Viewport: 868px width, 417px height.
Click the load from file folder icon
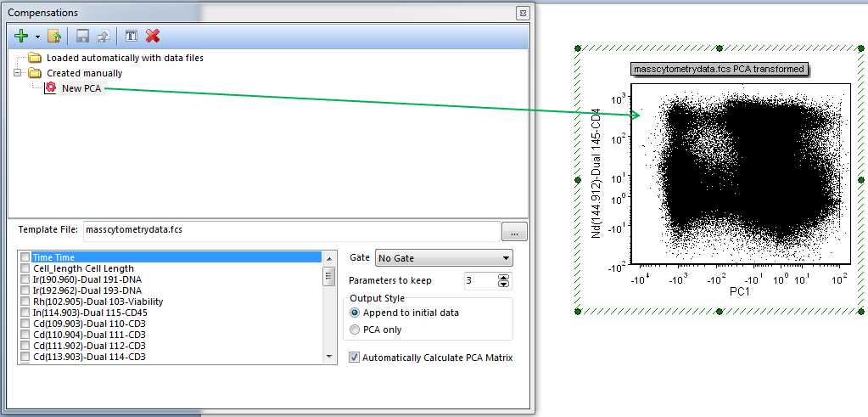click(x=53, y=37)
